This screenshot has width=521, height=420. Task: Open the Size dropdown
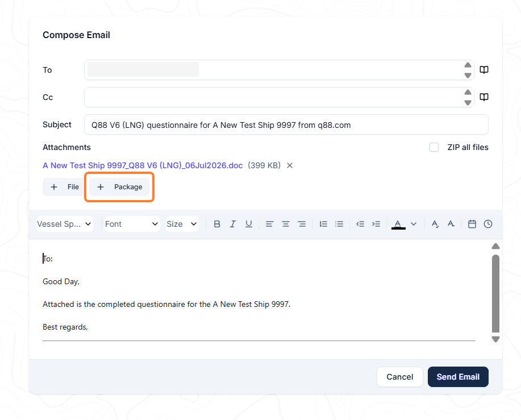[182, 224]
